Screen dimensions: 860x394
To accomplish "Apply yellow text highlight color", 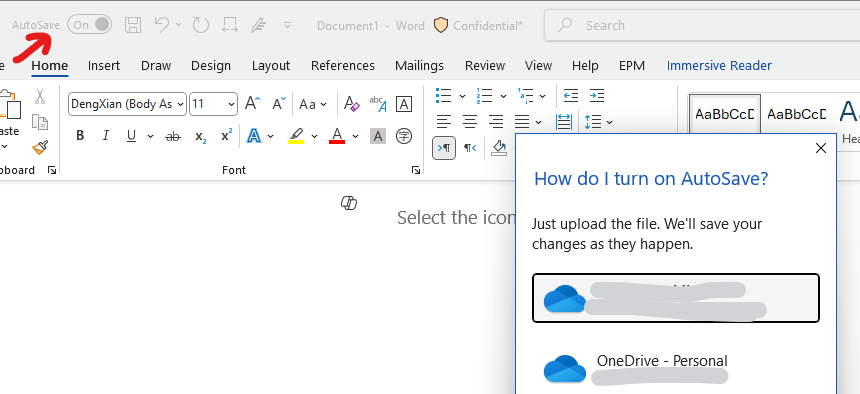I will point(296,136).
